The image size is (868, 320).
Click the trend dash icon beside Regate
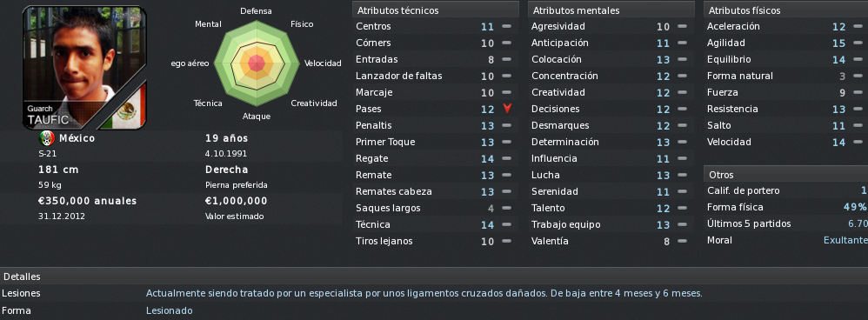506,159
